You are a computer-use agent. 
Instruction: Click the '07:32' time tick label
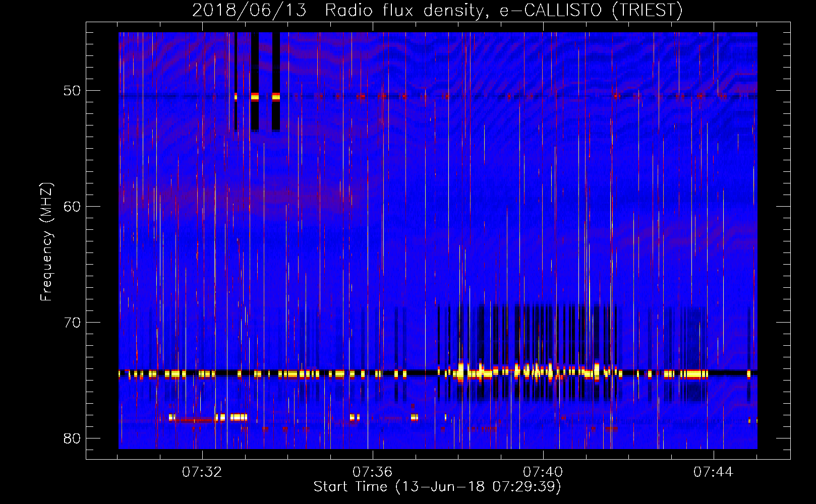click(202, 472)
